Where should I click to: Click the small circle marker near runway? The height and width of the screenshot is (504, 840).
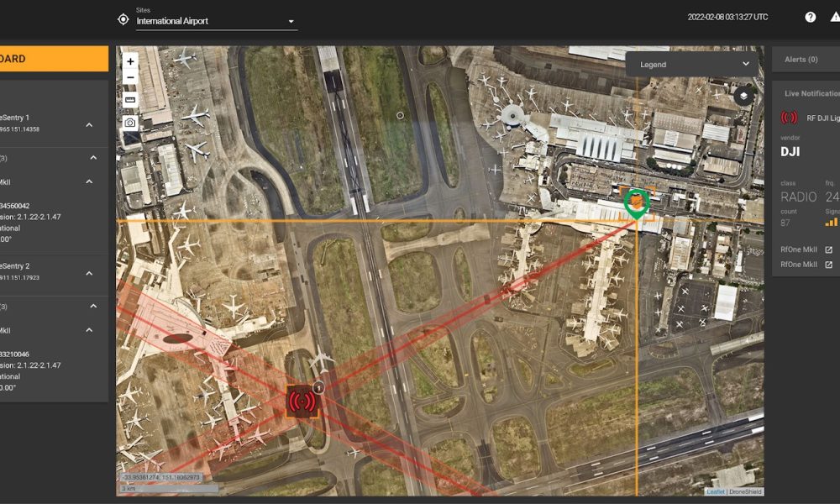tap(400, 115)
